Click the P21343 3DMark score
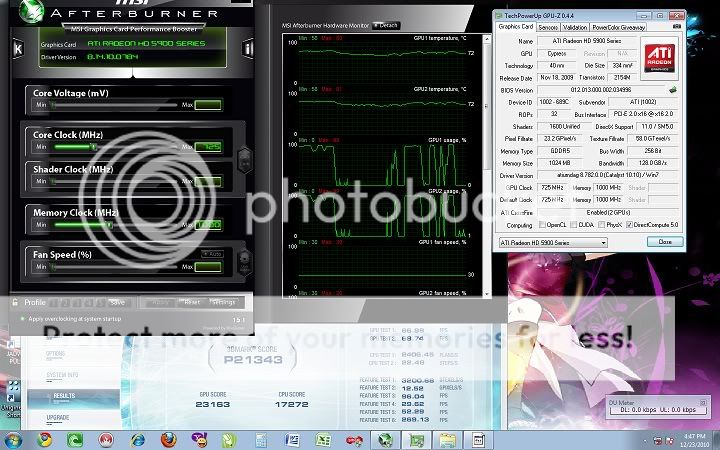Image resolution: width=720 pixels, height=450 pixels. pyautogui.click(x=253, y=360)
